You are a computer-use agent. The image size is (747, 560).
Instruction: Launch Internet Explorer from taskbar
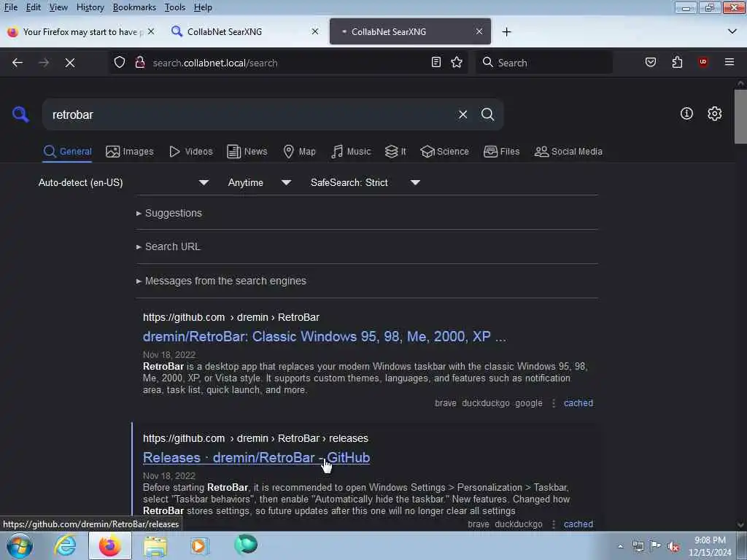tap(65, 545)
